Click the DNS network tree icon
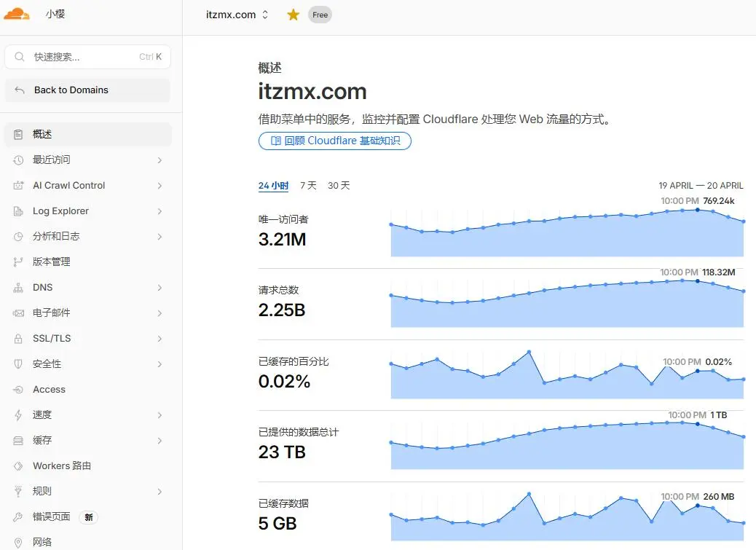 click(17, 288)
